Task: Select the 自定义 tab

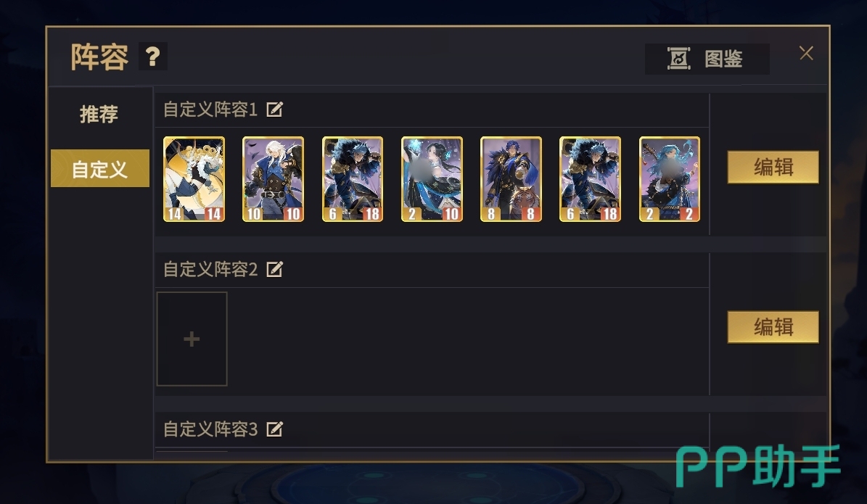Action: pos(100,168)
